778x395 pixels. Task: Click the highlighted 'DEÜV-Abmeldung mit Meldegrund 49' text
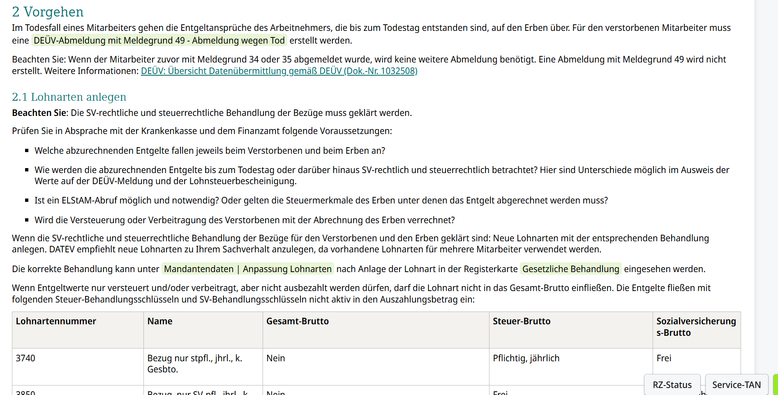[159, 41]
